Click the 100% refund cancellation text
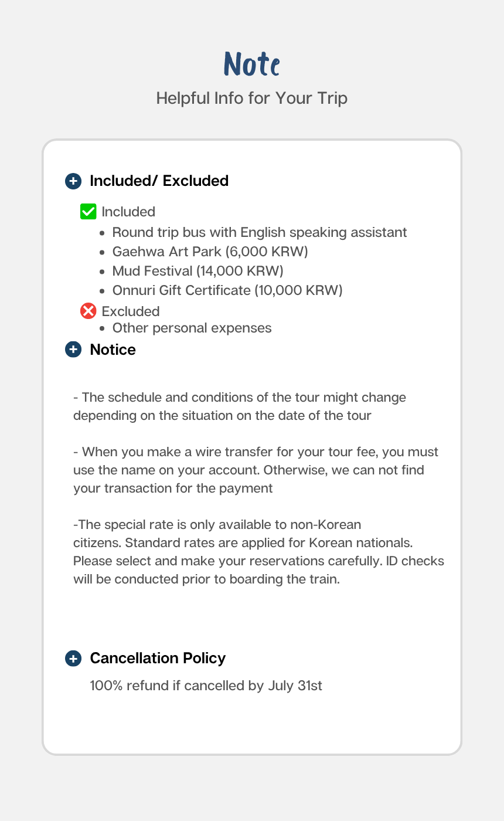The width and height of the screenshot is (504, 821). click(x=206, y=686)
